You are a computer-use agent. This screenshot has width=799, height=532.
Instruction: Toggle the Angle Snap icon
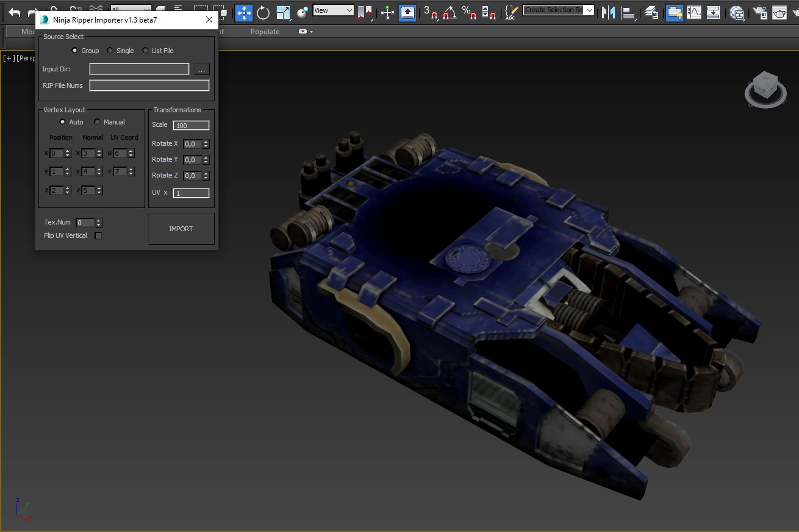click(450, 12)
